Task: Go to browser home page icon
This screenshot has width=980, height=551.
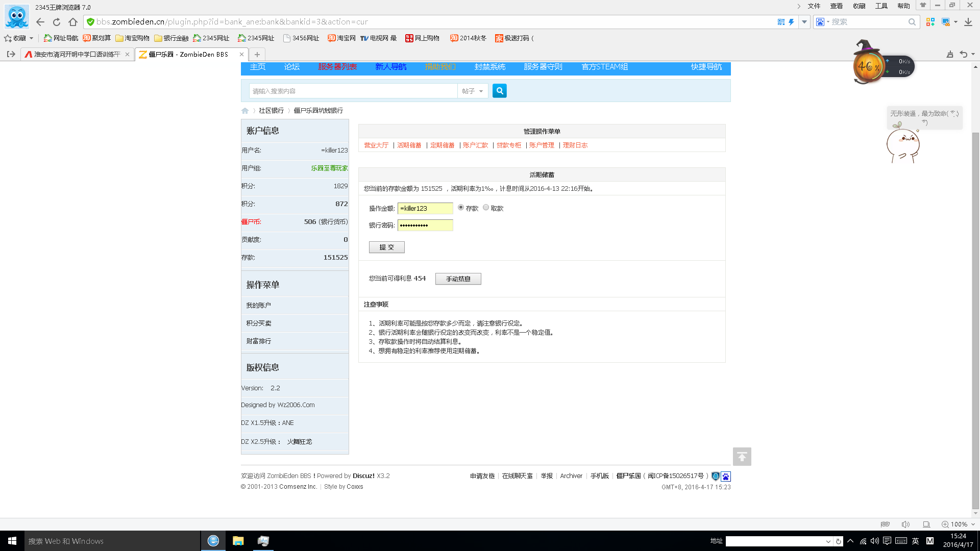Action: (73, 22)
